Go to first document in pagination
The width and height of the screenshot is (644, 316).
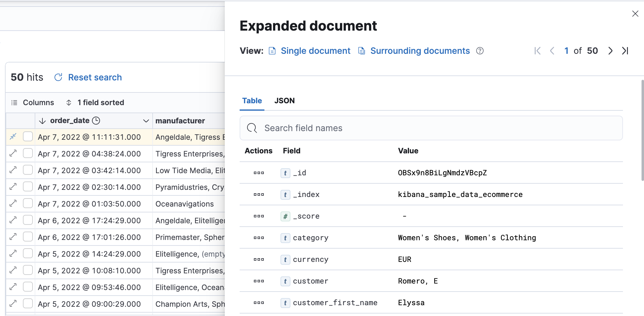(x=537, y=51)
